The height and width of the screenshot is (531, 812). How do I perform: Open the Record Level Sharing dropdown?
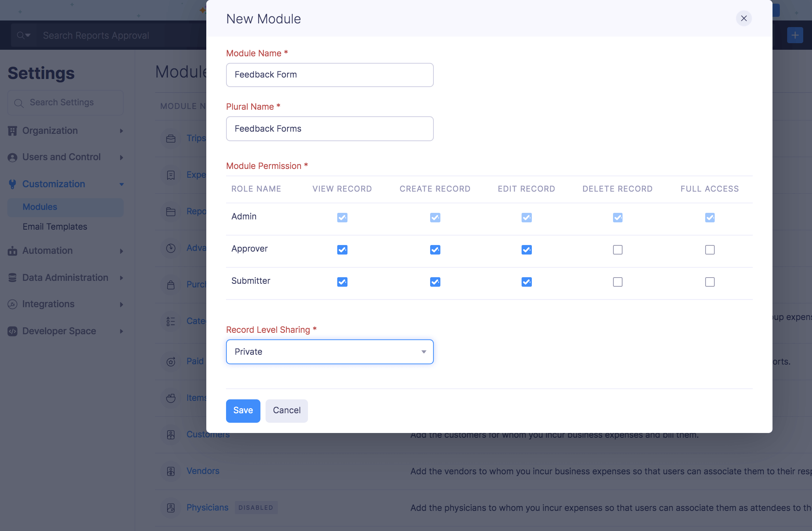click(x=330, y=352)
